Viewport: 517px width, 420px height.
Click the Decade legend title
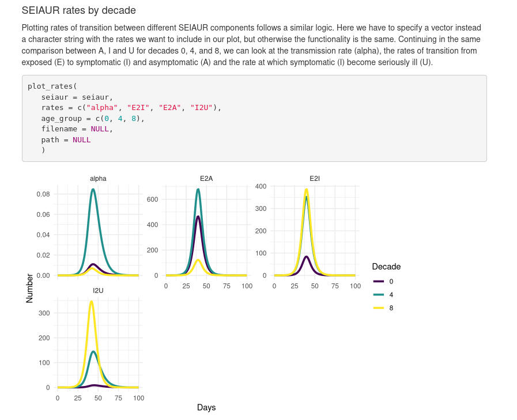pos(386,267)
